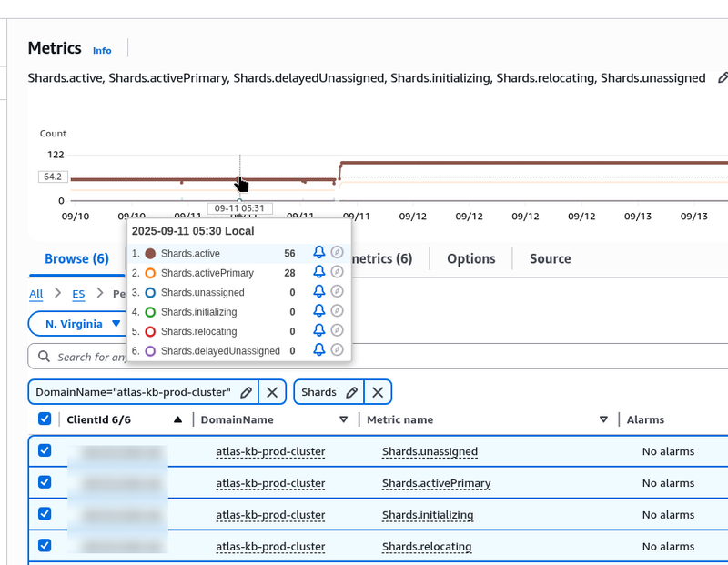728x565 pixels.
Task: Click the compass icon beside Shards.activePrimary
Action: 337,272
